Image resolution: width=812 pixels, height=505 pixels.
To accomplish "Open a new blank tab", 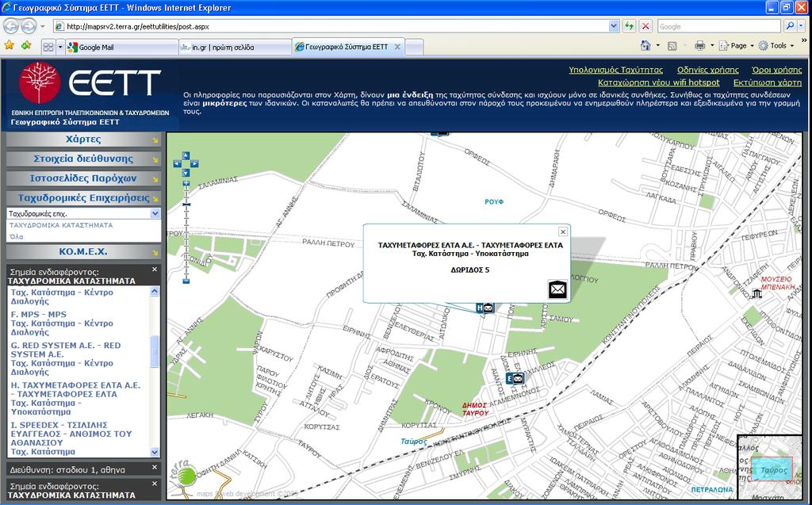I will pos(414,47).
